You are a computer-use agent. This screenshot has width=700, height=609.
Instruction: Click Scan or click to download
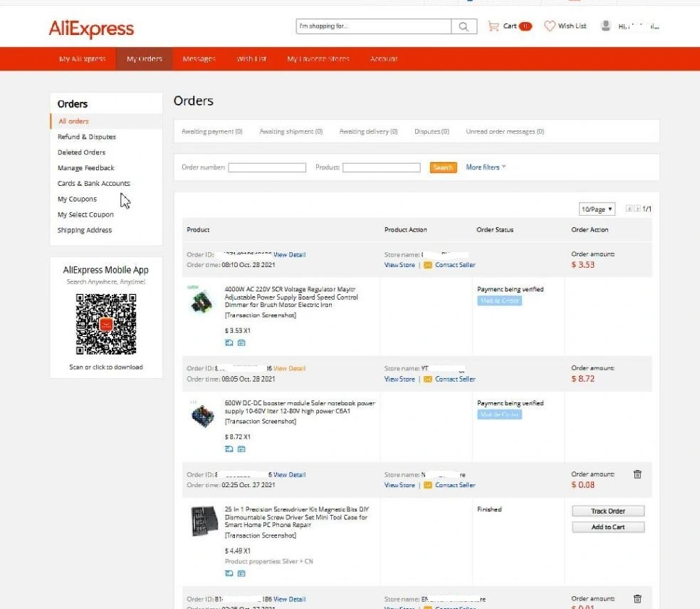pos(106,368)
